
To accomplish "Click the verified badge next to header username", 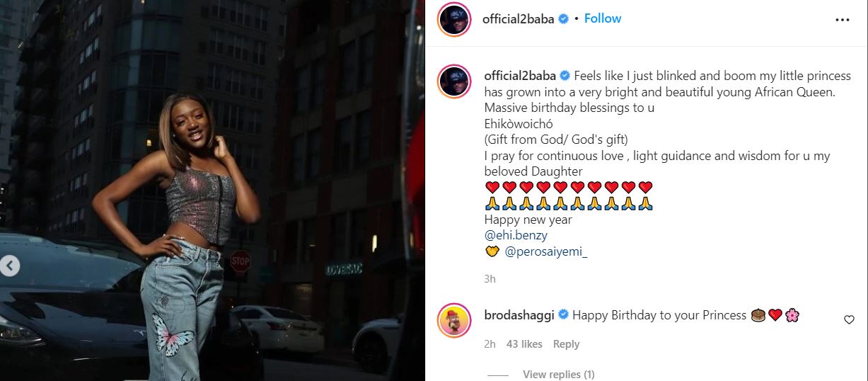I will coord(563,19).
